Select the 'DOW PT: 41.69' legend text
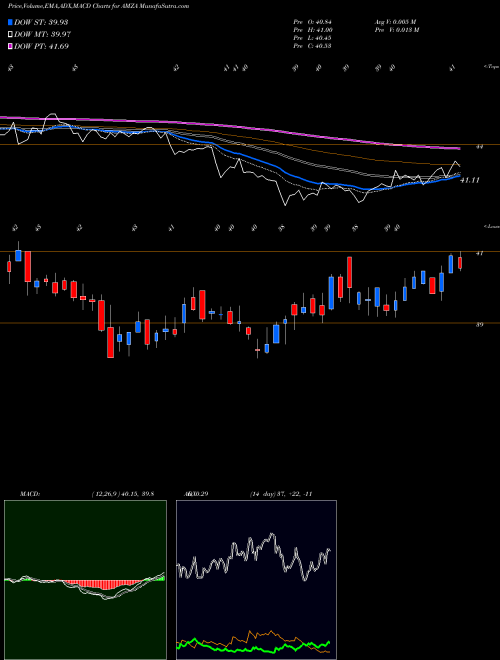 41,46
